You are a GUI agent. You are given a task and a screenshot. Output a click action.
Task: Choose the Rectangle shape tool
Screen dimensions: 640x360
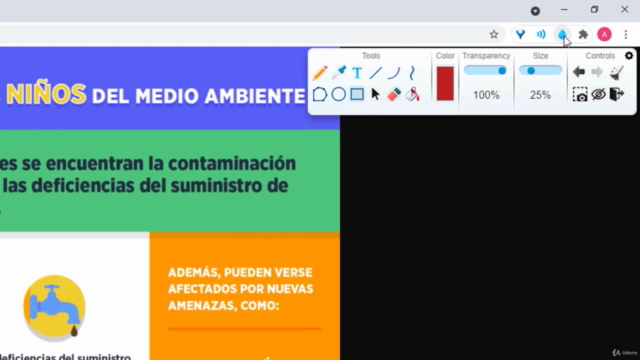357,94
